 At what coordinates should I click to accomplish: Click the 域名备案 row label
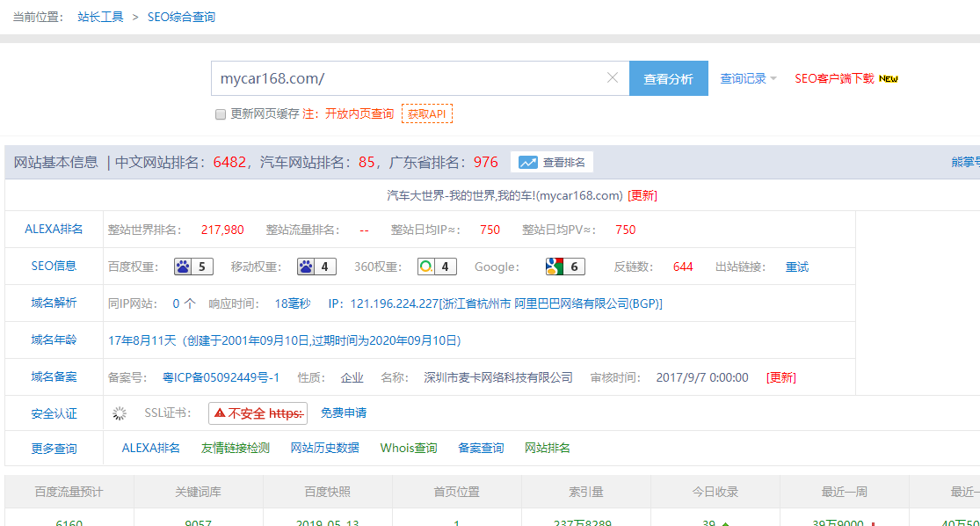(x=54, y=376)
